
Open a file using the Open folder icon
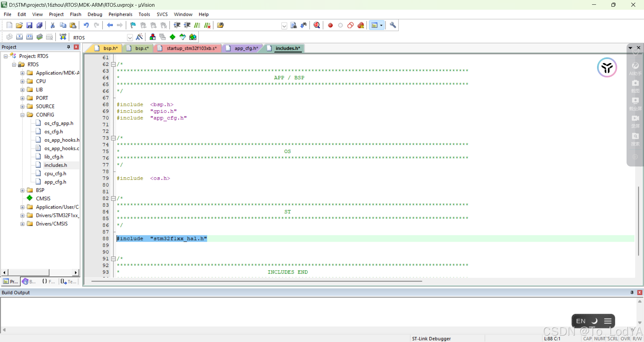[19, 25]
